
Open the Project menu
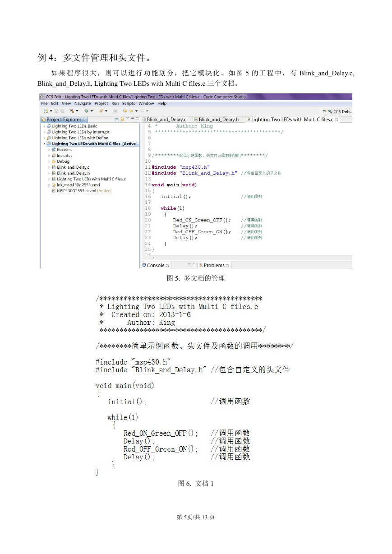click(x=101, y=103)
